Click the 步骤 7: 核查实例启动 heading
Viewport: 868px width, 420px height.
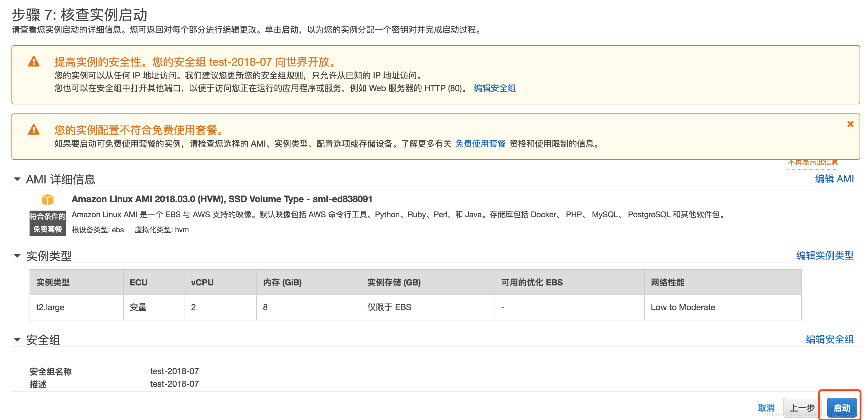(80, 15)
